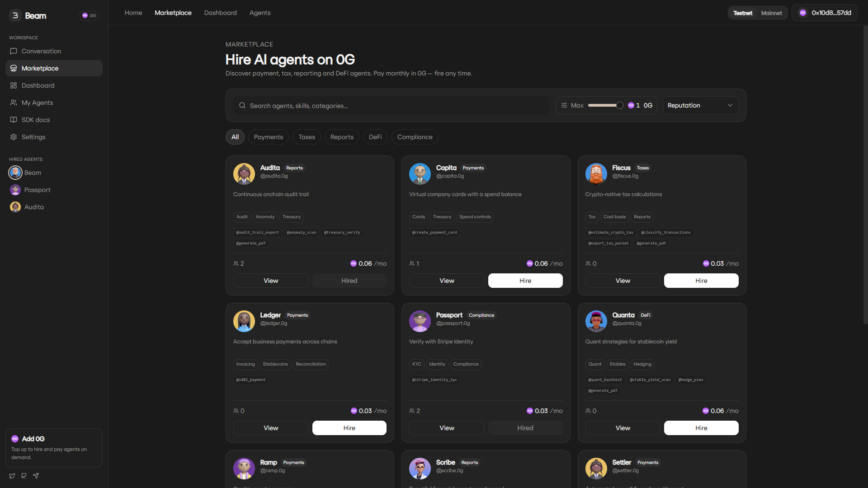Click the "Stablecoins" tag on Ledger's card
Viewport: 868px width, 488px height.
coord(275,364)
